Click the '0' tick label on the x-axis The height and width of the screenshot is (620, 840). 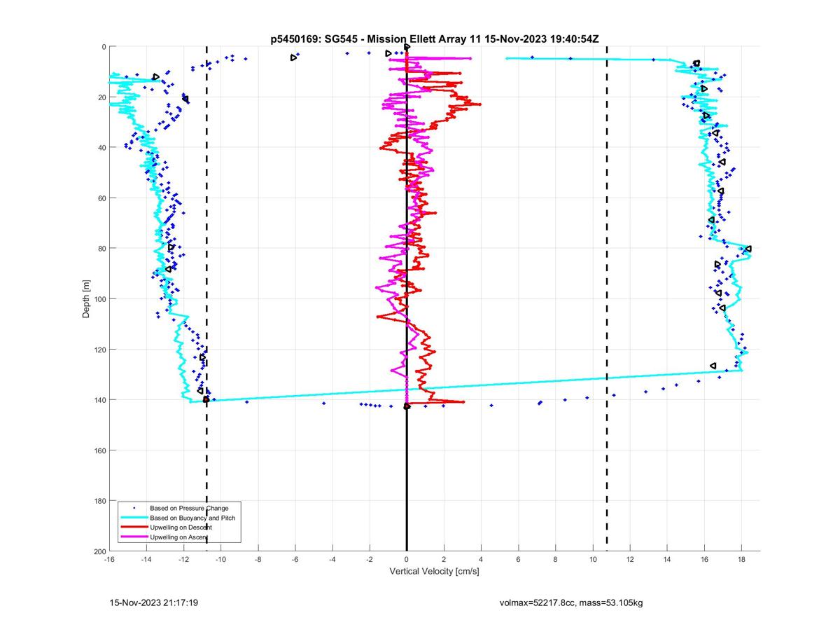point(407,559)
